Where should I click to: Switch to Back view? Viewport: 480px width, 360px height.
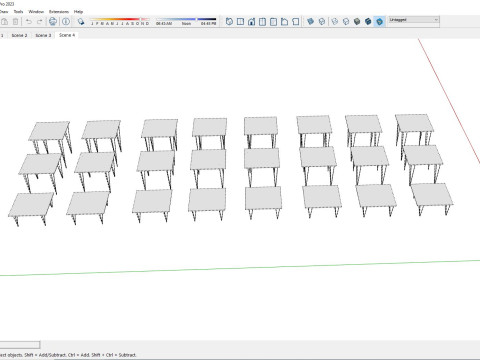273,22
